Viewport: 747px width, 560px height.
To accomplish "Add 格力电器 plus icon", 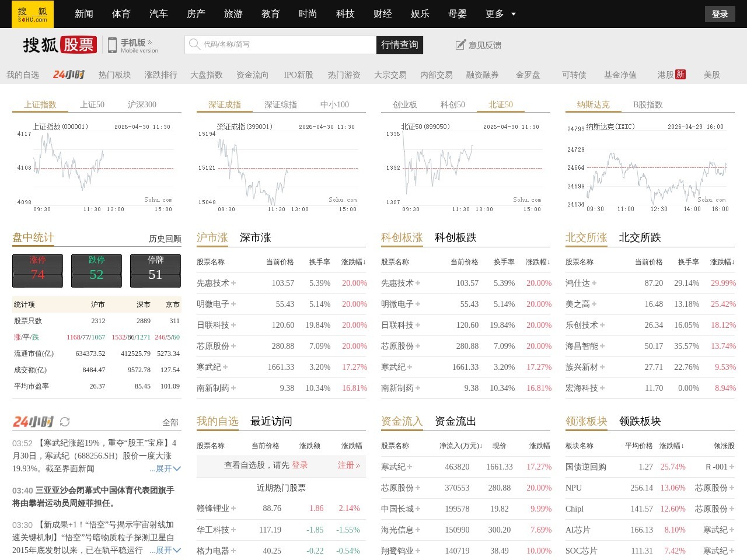I will [233, 551].
